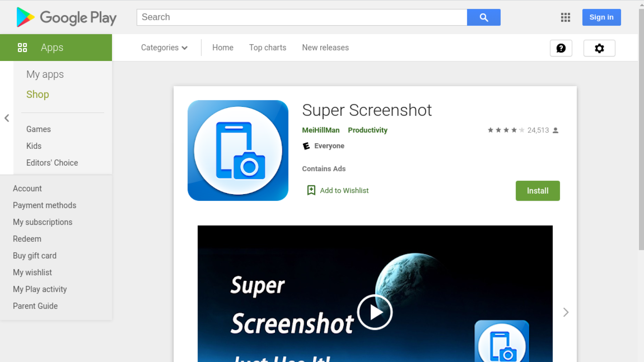Click the green Install button

(537, 191)
